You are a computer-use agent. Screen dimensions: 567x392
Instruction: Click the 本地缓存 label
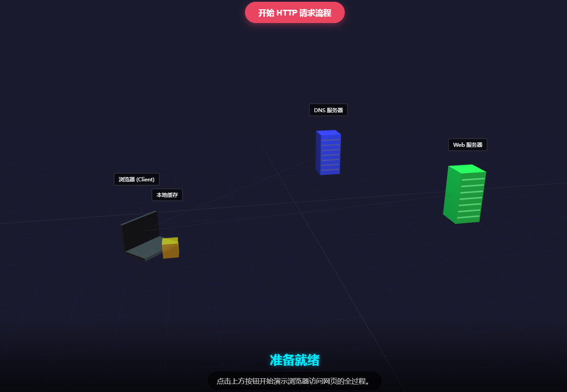click(167, 195)
